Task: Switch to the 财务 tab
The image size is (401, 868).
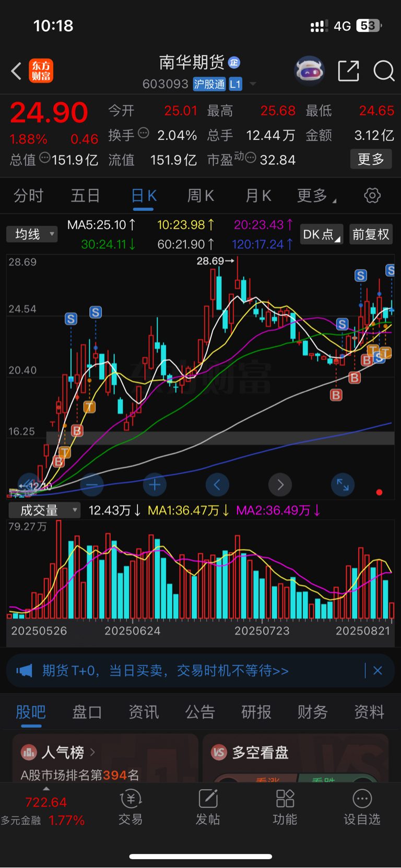Action: coord(313,712)
